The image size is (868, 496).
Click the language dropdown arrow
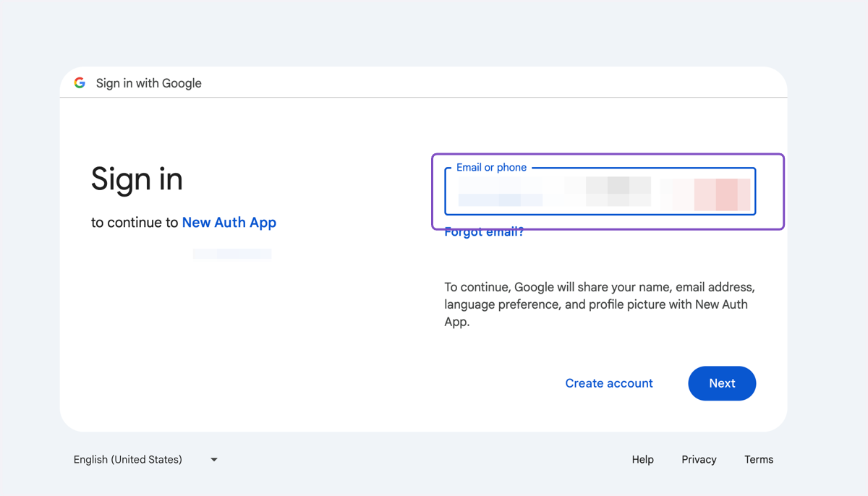214,460
